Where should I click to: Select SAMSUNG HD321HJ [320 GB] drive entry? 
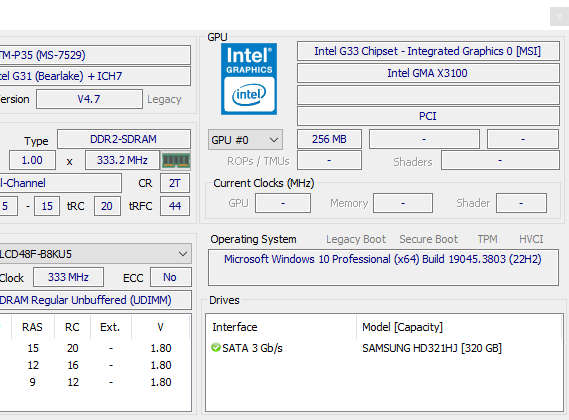pos(432,348)
